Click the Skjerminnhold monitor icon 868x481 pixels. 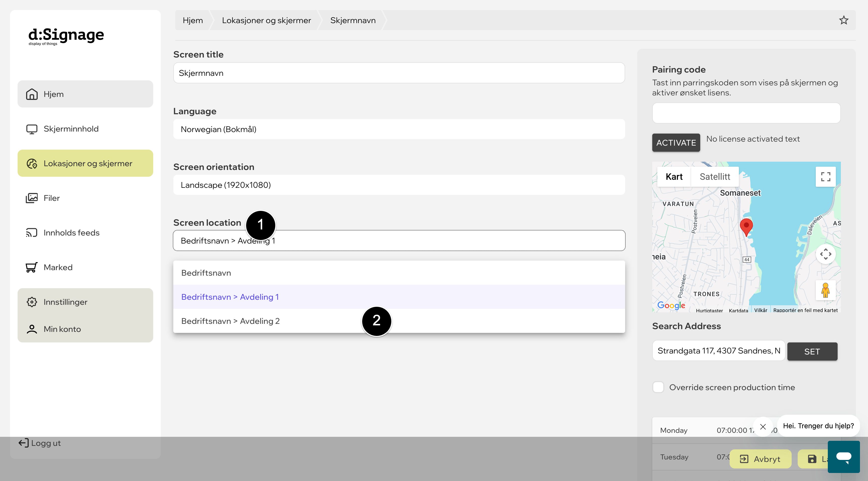(x=32, y=129)
